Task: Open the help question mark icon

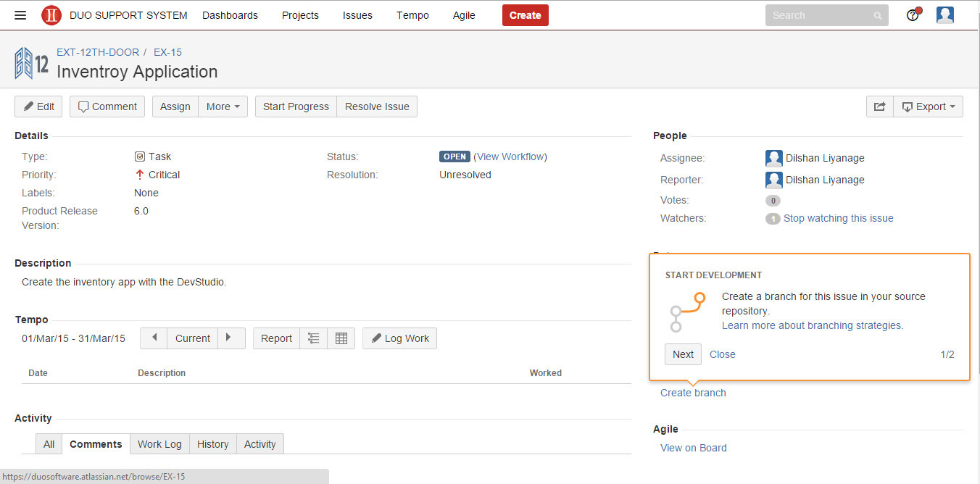Action: click(913, 14)
